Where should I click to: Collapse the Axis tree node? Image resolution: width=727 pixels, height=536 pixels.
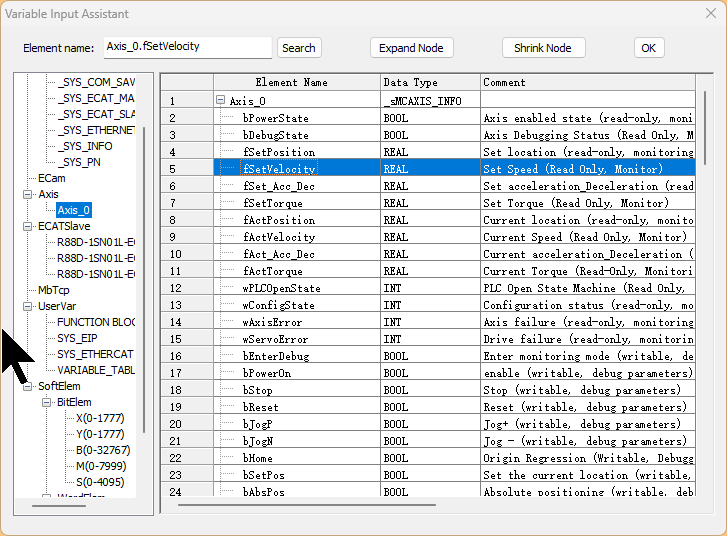pyautogui.click(x=28, y=194)
